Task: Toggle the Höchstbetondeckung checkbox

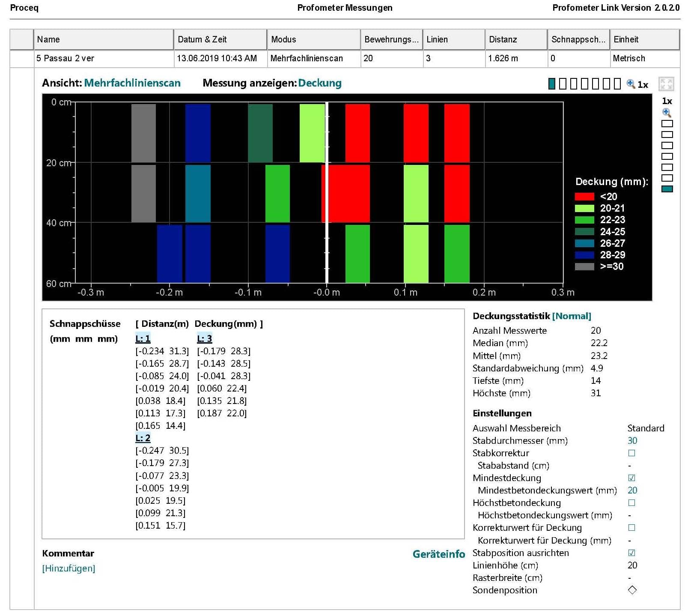Action: click(631, 502)
